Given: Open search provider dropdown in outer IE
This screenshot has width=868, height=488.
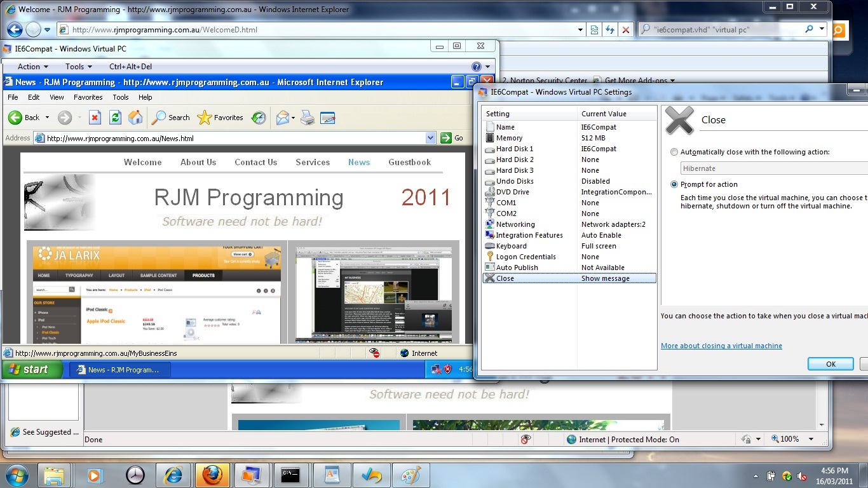Looking at the screenshot, I should 822,29.
